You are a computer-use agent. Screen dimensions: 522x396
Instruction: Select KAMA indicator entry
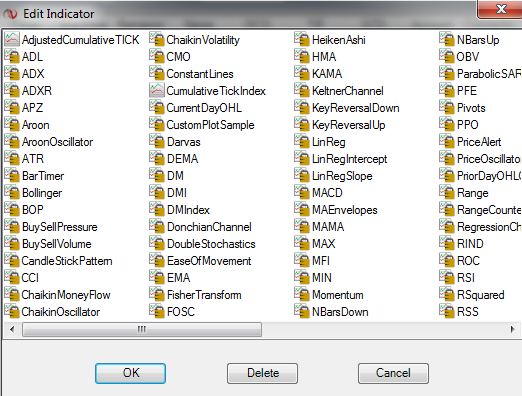click(327, 74)
